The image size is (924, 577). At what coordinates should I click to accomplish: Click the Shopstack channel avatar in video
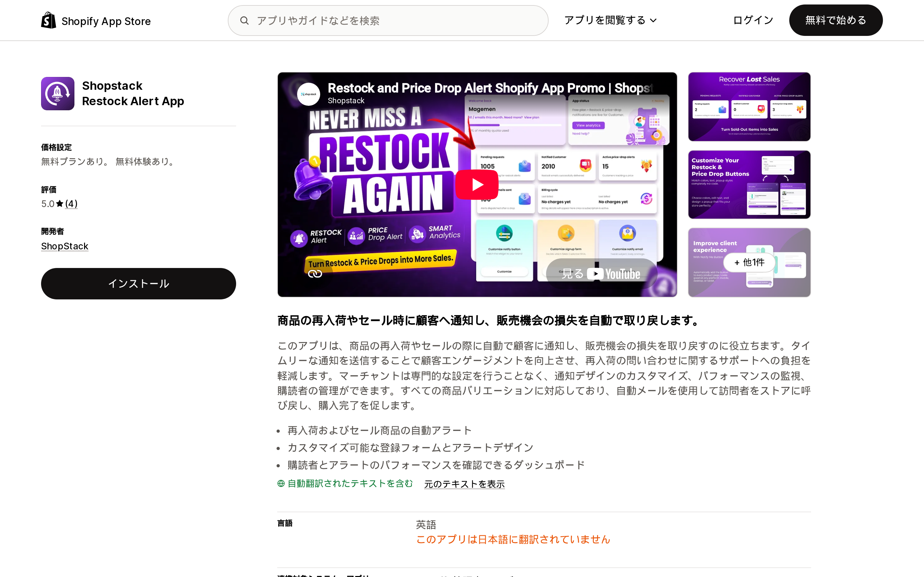(309, 94)
